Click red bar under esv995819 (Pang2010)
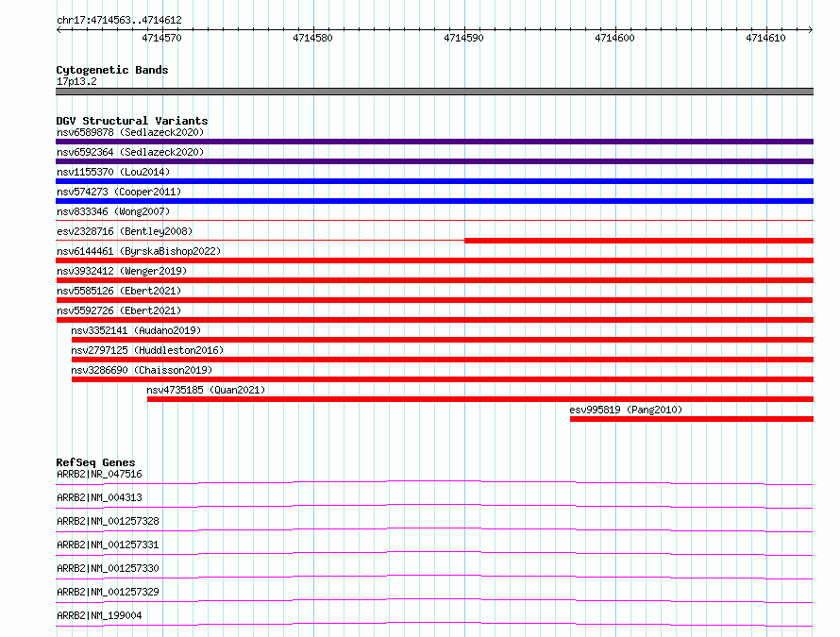This screenshot has height=637, width=840. (x=692, y=419)
